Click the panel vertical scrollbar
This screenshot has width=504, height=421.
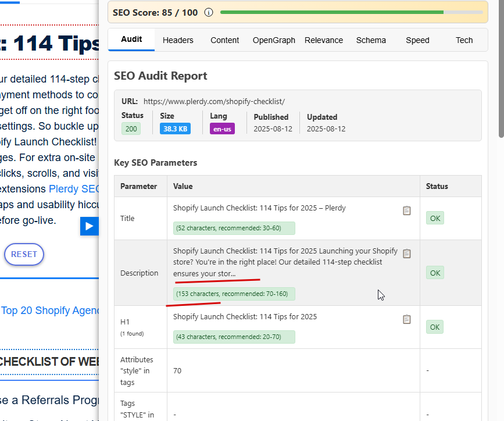tap(501, 69)
